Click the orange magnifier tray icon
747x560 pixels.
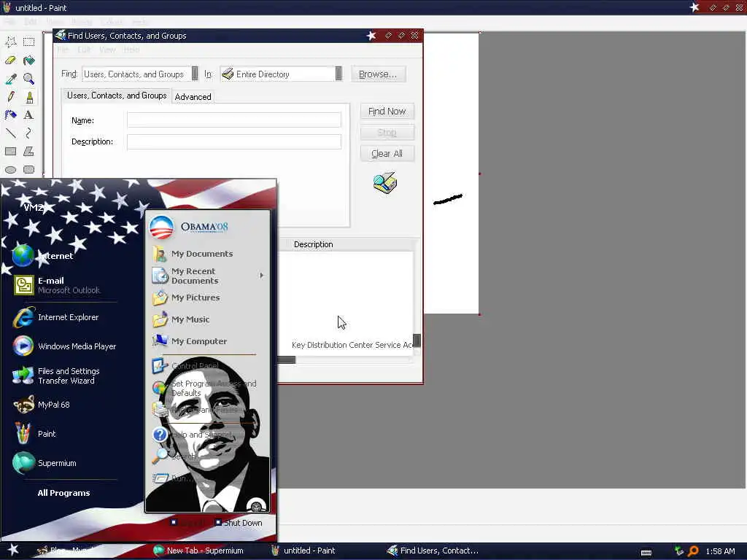pos(693,551)
